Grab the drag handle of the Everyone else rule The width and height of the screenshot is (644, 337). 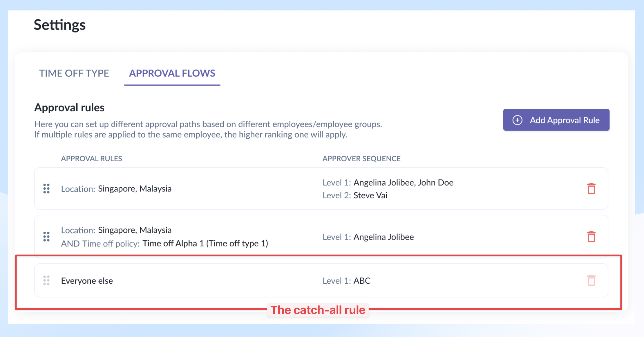click(46, 280)
